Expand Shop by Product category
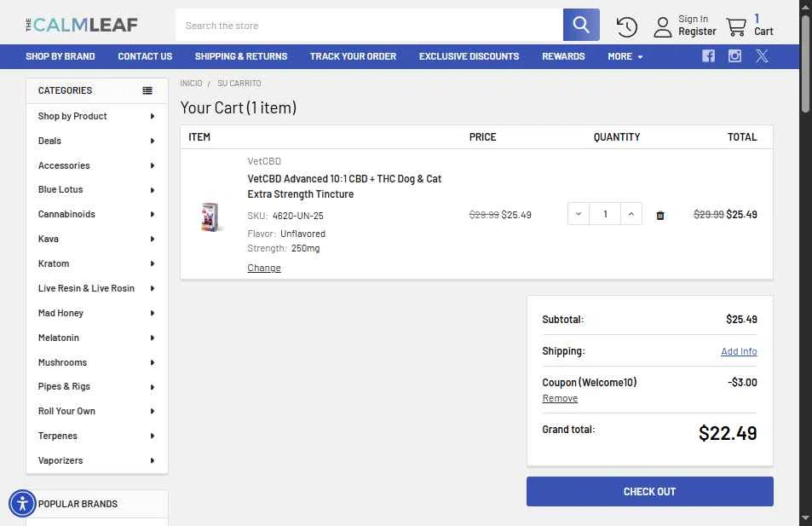Screen dimensions: 812x526 [153, 117]
